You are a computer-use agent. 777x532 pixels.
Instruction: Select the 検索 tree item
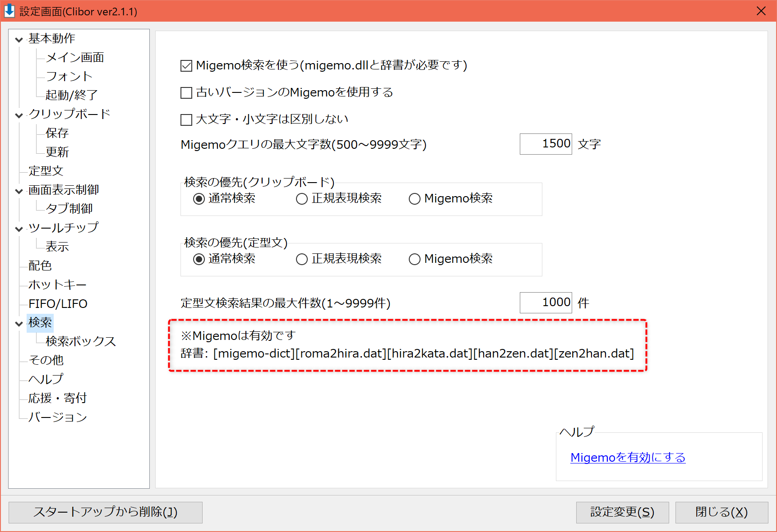point(40,322)
